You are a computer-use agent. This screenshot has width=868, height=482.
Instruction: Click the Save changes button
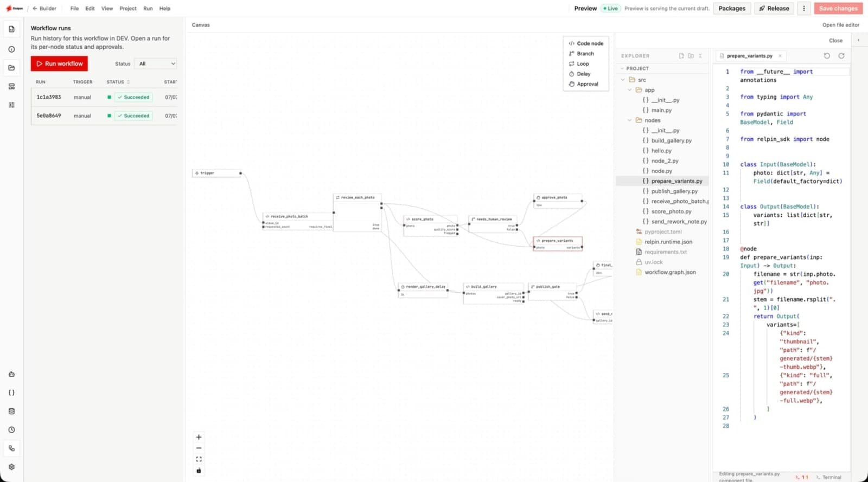pos(838,9)
